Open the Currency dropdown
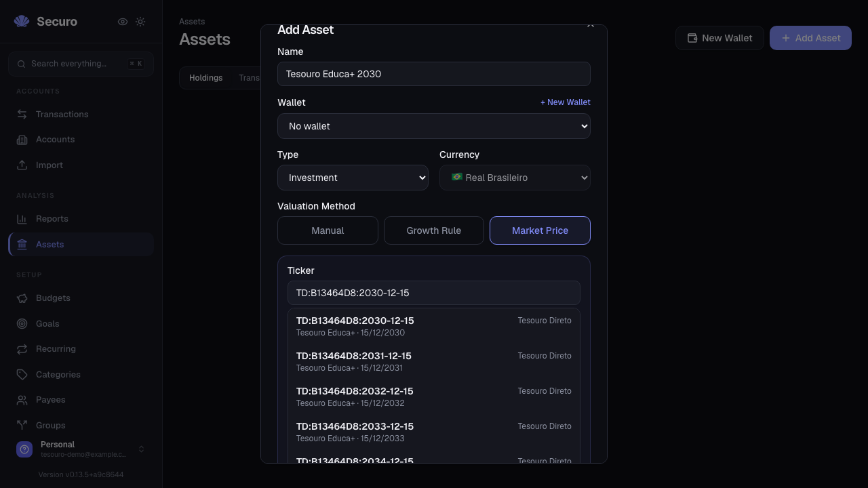The image size is (868, 488). 515,178
